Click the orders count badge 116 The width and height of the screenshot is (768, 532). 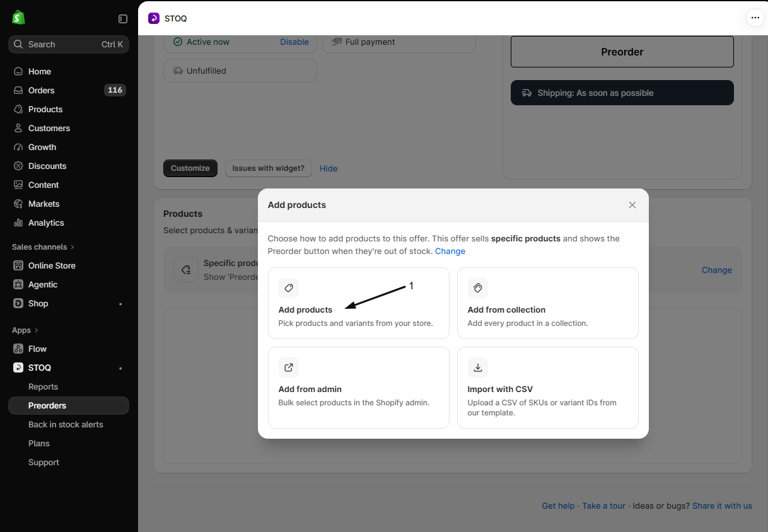(115, 90)
